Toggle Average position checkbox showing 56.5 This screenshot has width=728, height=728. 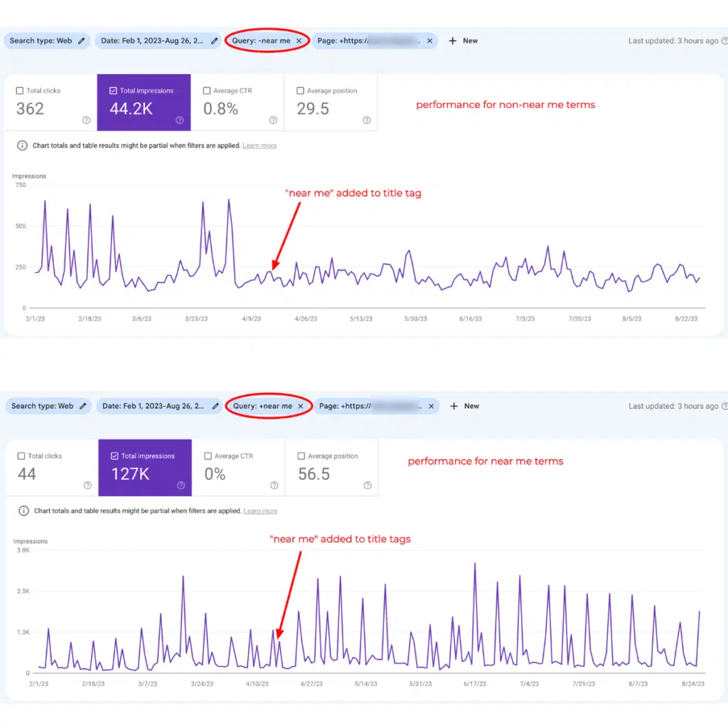[x=301, y=456]
